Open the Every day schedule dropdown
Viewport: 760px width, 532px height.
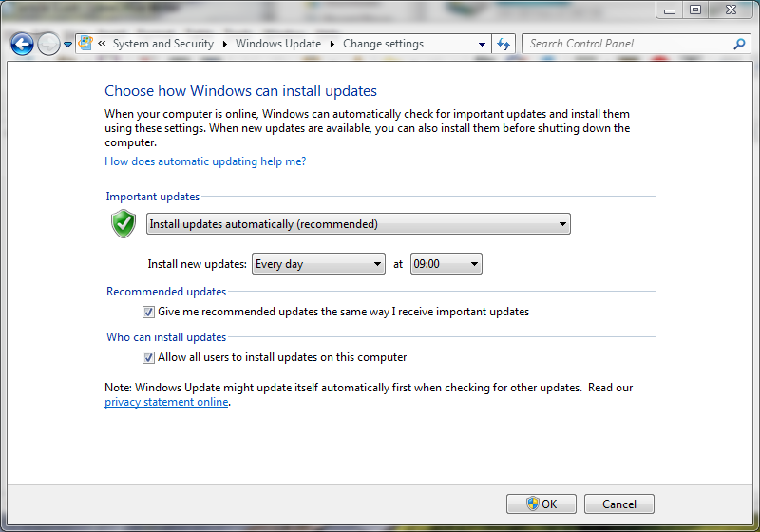[x=318, y=264]
